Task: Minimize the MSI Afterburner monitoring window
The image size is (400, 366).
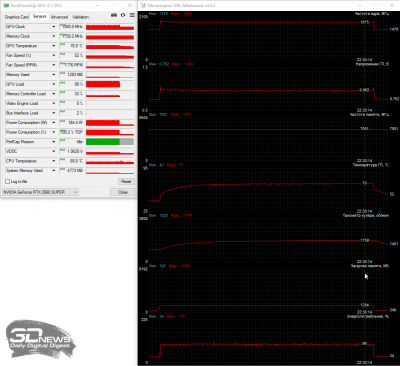Action: [x=359, y=6]
